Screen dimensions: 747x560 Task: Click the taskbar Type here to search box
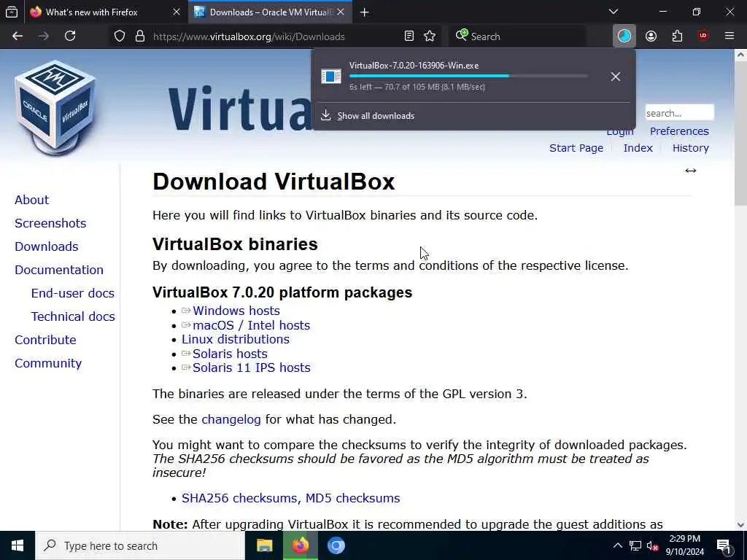point(140,545)
